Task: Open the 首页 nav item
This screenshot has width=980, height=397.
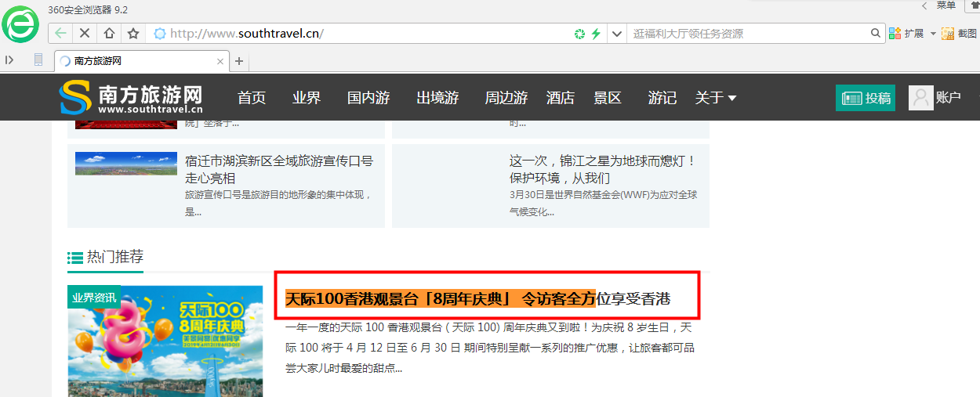Action: [x=252, y=98]
